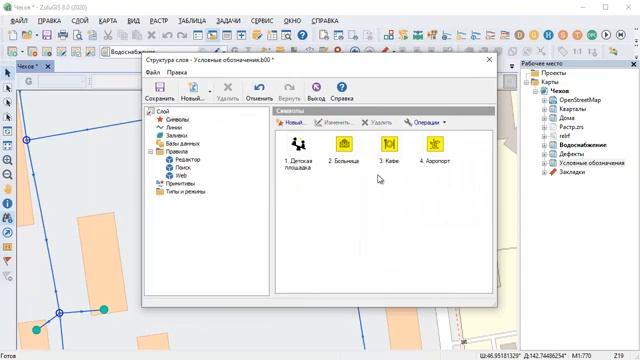The image size is (640, 360).
Task: Open the КАРТА menu
Action: pyautogui.click(x=108, y=21)
